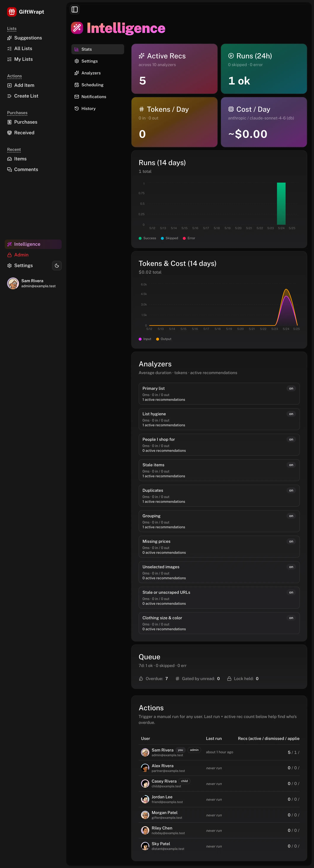Toggle the sidebar panel icon

75,9
